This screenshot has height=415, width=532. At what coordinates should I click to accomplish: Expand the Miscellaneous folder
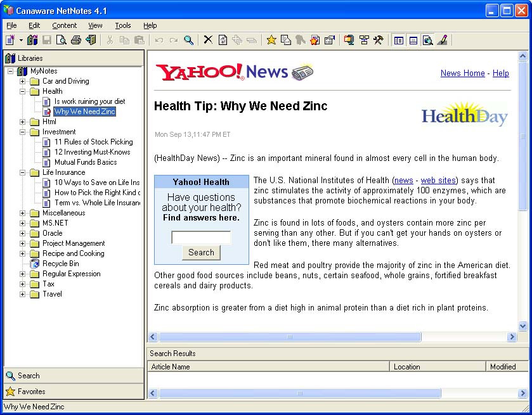pyautogui.click(x=22, y=214)
